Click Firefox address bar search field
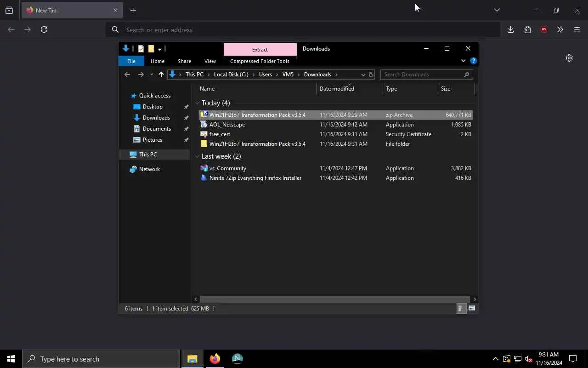Screen dimensions: 588x368 tap(303, 30)
